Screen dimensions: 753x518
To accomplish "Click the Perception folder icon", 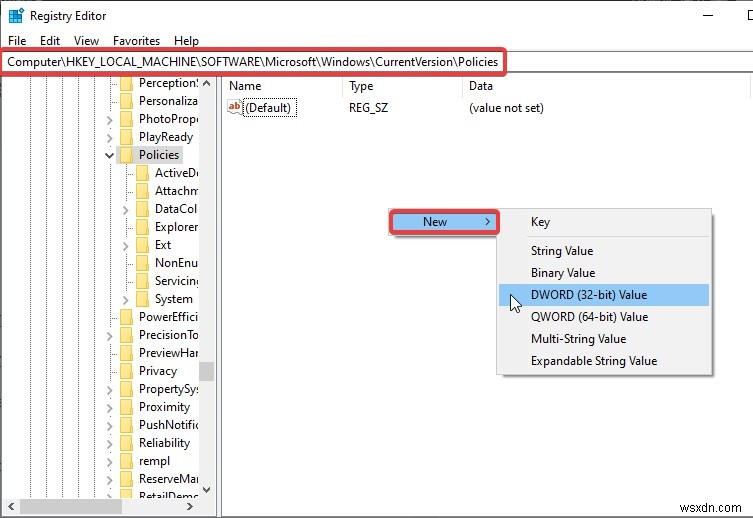I will click(126, 83).
